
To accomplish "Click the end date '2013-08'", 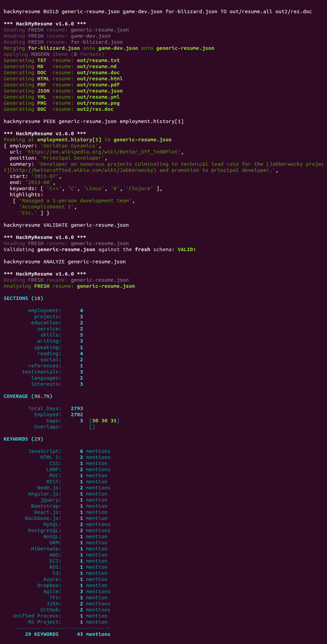I will tap(39, 182).
